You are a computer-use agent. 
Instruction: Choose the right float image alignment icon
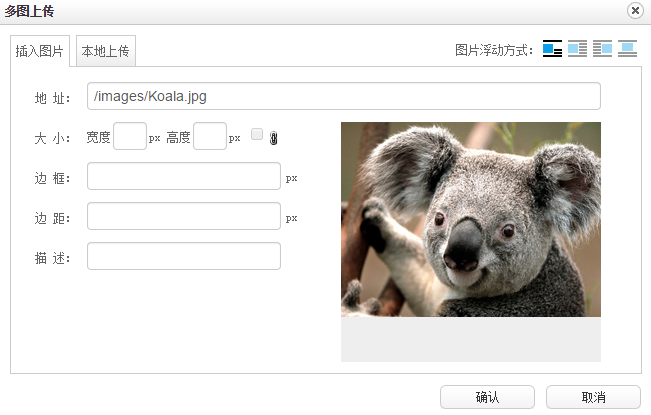coord(602,49)
